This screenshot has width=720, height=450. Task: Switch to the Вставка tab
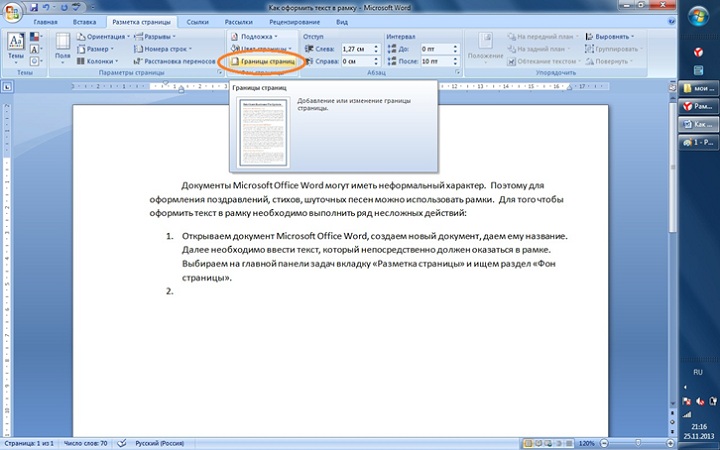coord(84,22)
